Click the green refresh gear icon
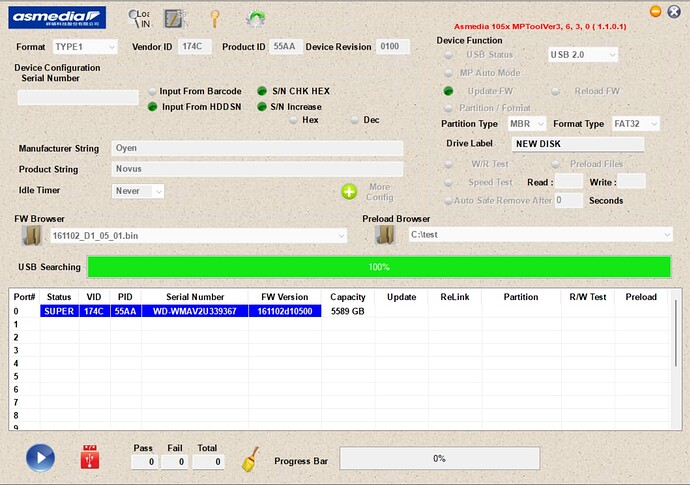 [255, 18]
